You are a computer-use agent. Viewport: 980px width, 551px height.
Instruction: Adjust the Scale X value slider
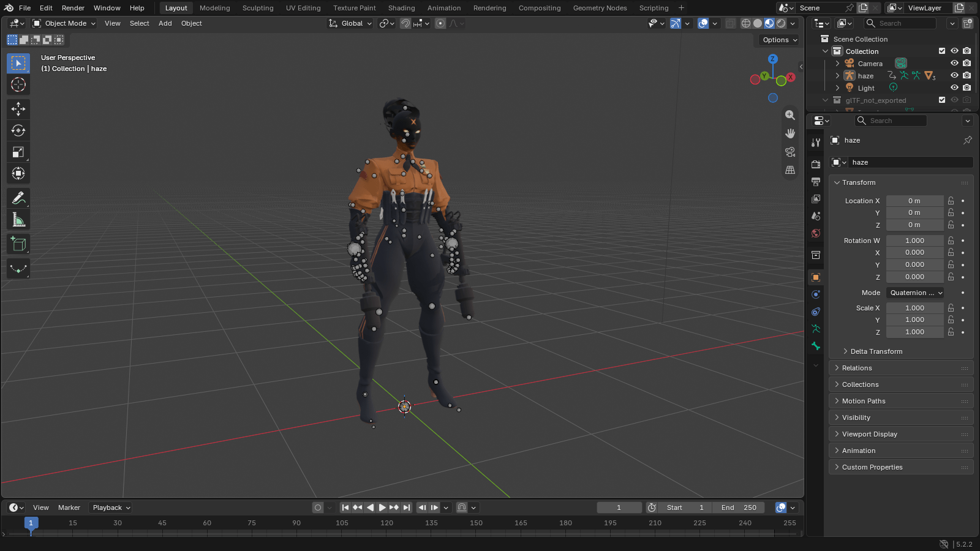click(x=915, y=308)
